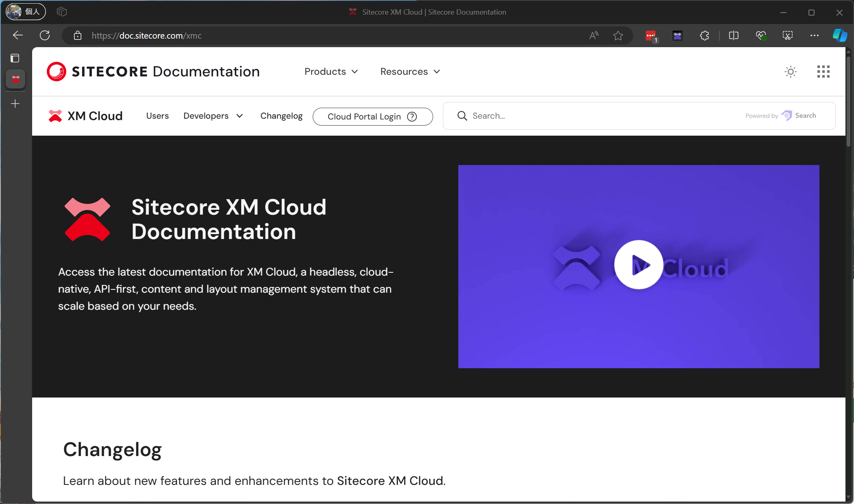
Task: Click the Sitecore Documentation logo
Action: (x=153, y=72)
